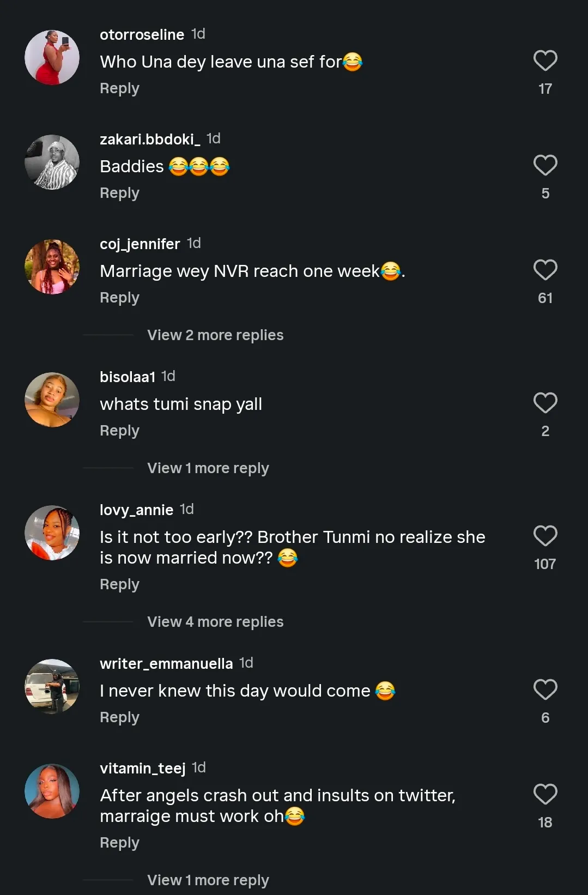Reply to writer_emmanuella's comment

119,717
